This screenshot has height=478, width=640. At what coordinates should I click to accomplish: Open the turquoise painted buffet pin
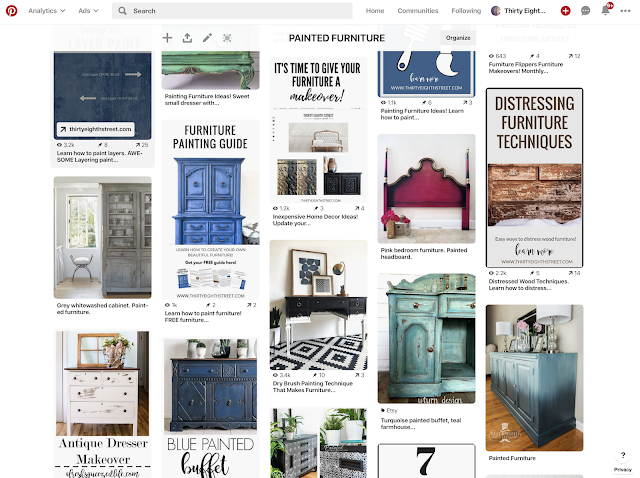click(x=426, y=338)
